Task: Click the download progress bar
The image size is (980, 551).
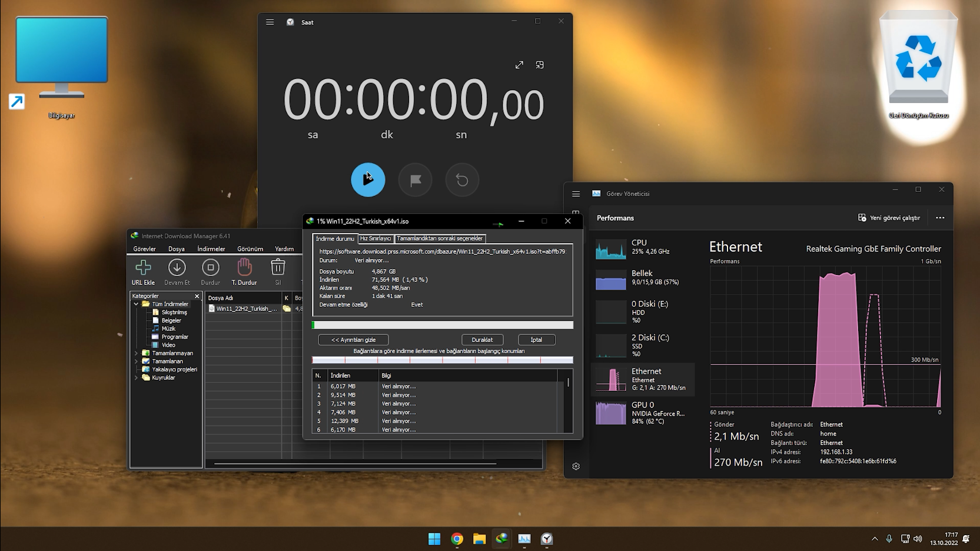Action: [442, 325]
